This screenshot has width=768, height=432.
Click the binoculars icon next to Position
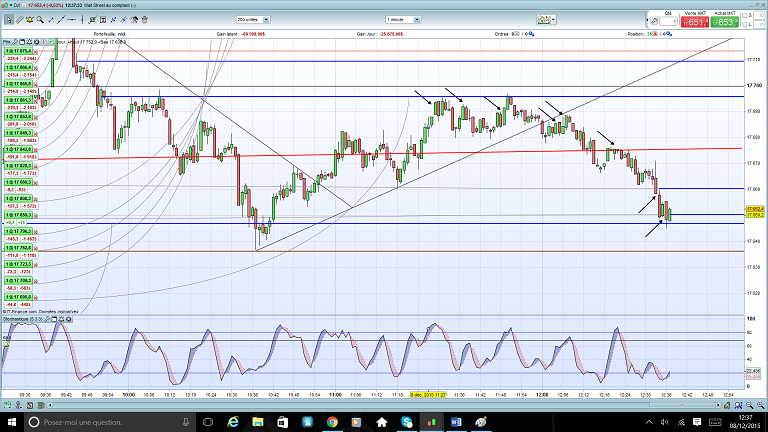click(669, 34)
